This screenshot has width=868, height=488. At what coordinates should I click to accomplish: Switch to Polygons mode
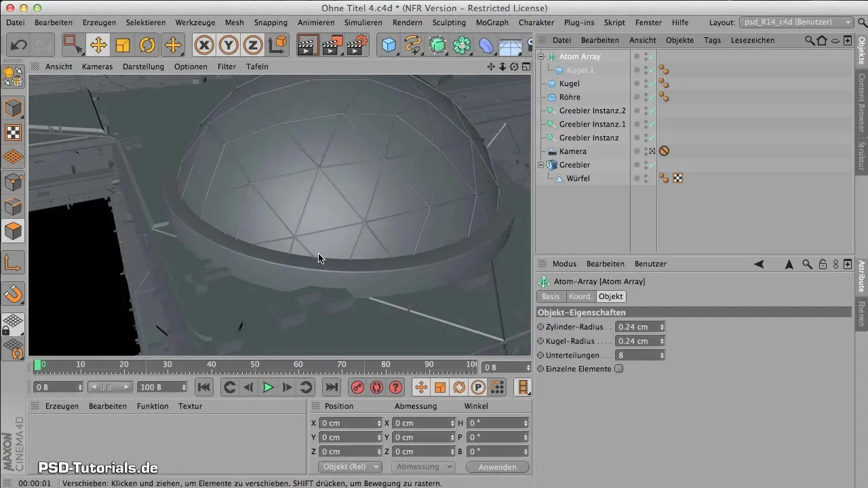click(x=14, y=230)
